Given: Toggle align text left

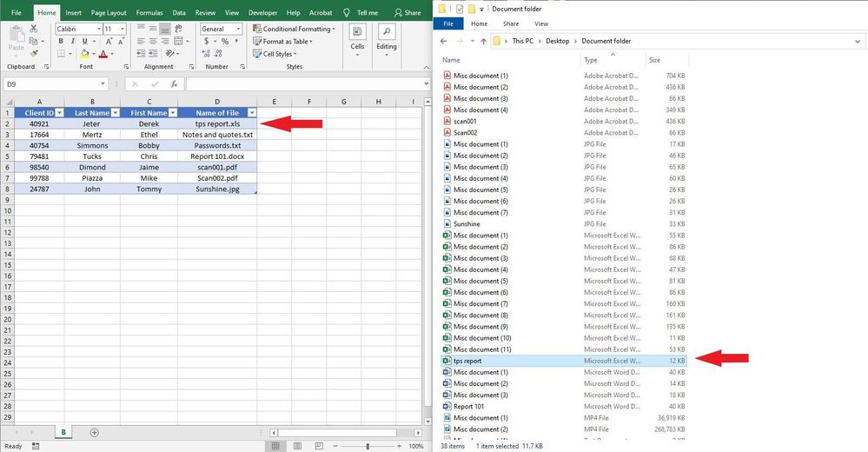Looking at the screenshot, I should pyautogui.click(x=141, y=41).
